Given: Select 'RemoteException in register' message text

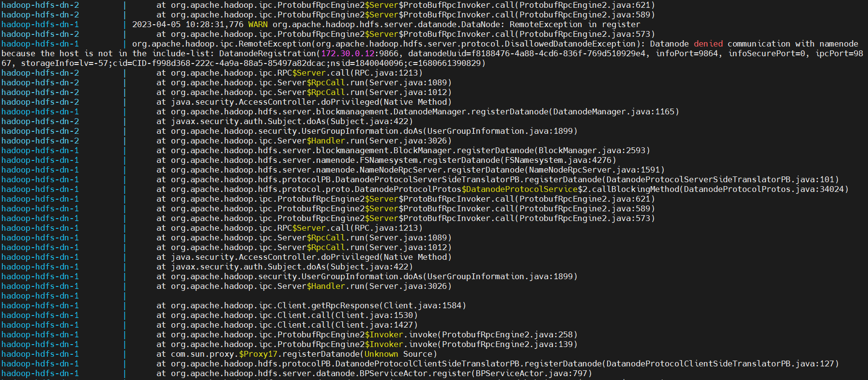Looking at the screenshot, I should (575, 24).
